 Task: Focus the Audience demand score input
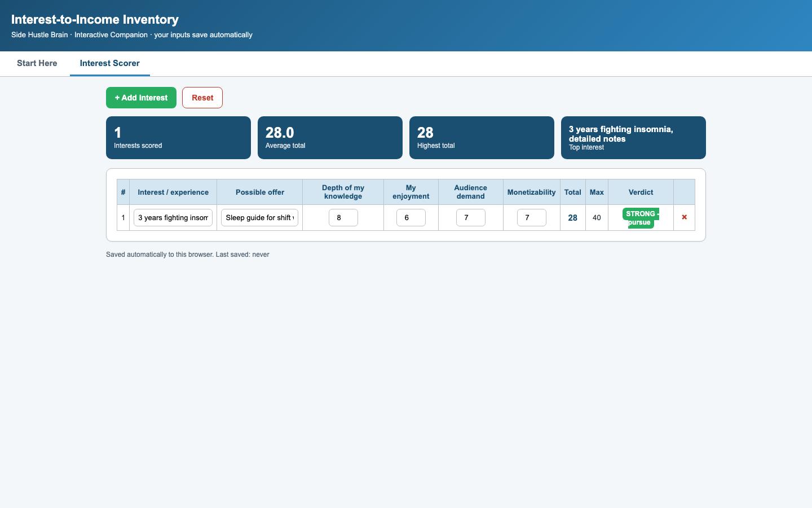pyautogui.click(x=470, y=217)
